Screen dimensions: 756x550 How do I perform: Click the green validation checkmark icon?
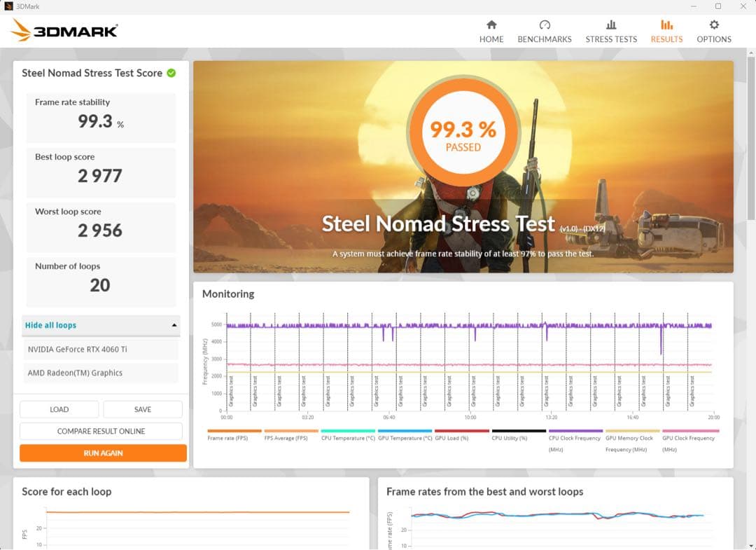click(171, 73)
